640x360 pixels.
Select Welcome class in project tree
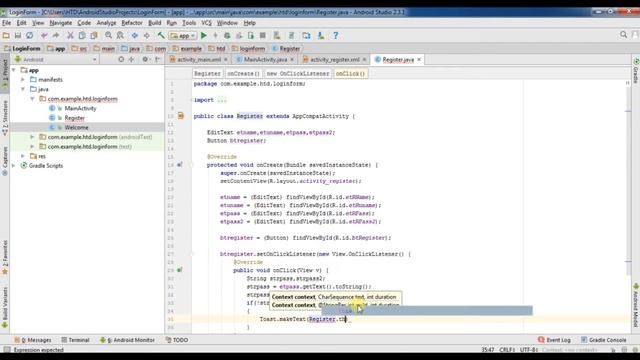pyautogui.click(x=76, y=127)
